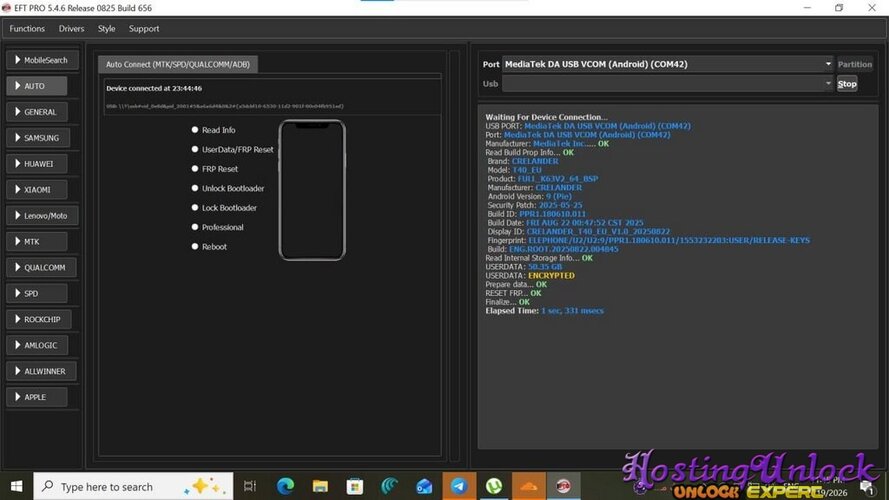Select the Reboot option
The width and height of the screenshot is (889, 500).
pos(209,247)
